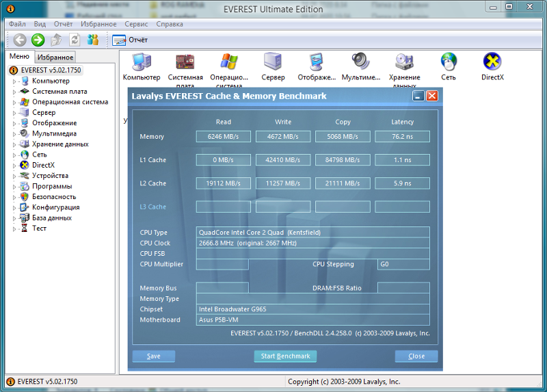Image resolution: width=547 pixels, height=392 pixels.
Task: Expand the Сервер node arrow
Action: (x=14, y=113)
